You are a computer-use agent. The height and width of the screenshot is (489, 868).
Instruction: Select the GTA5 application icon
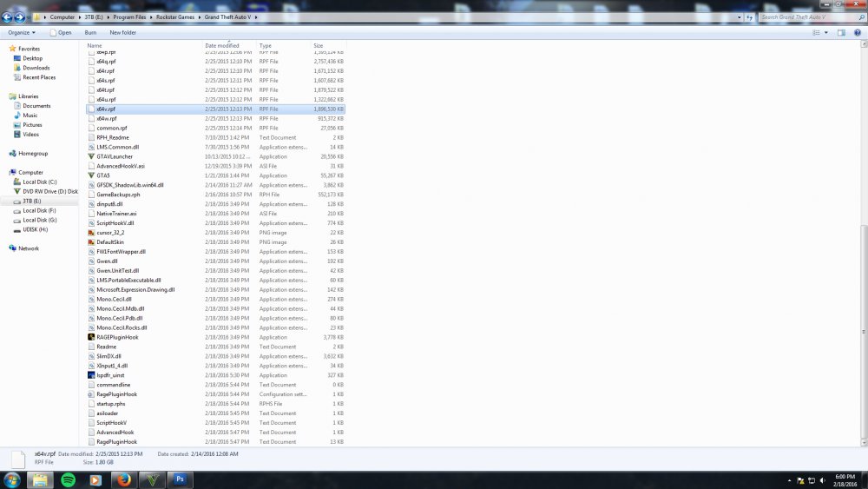coord(91,175)
